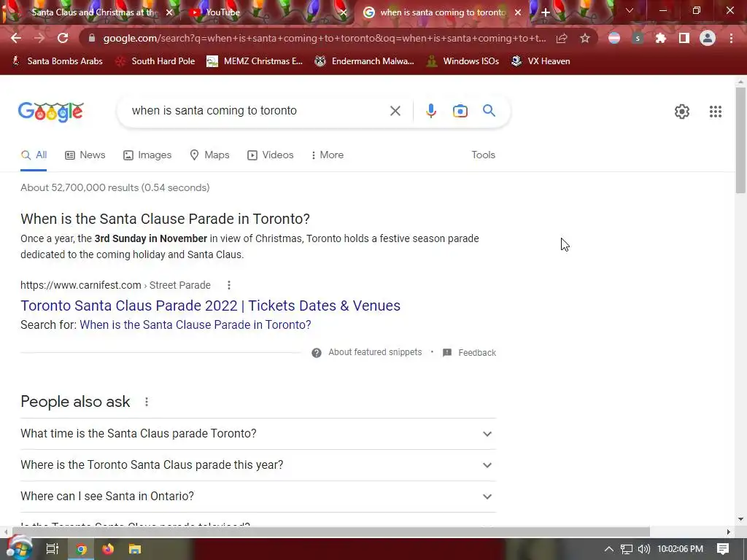Click the About featured snippets help icon

pyautogui.click(x=317, y=353)
